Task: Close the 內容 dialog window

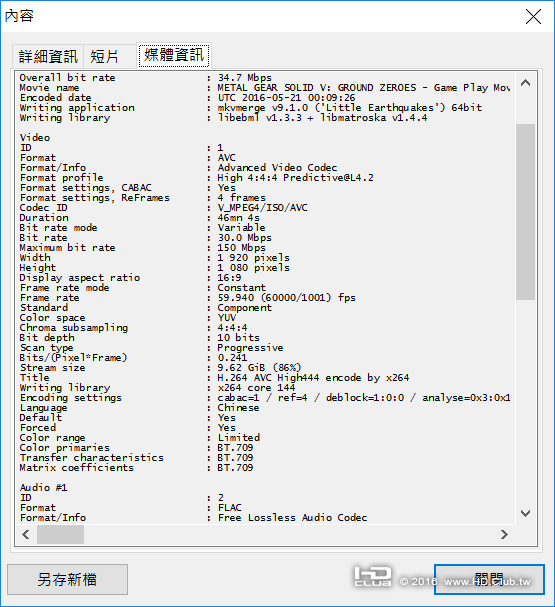Action: (x=533, y=16)
